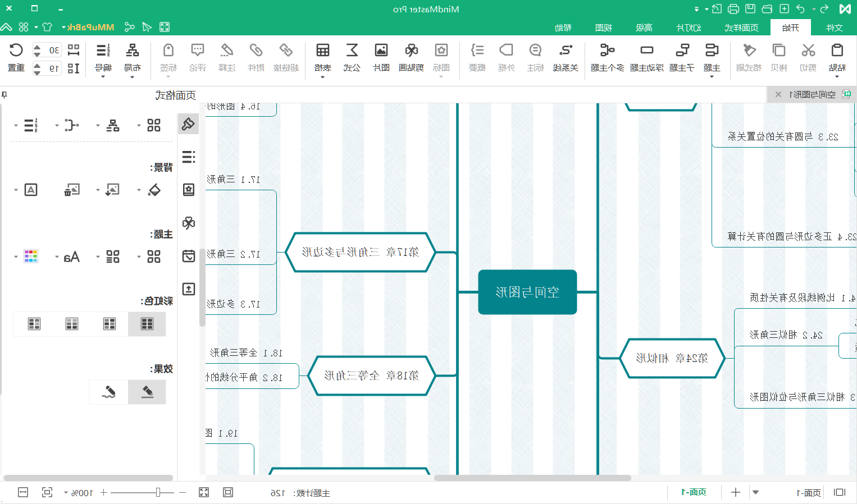Open the theme font Aa dropdown
This screenshot has height=504, width=857.
click(x=57, y=257)
